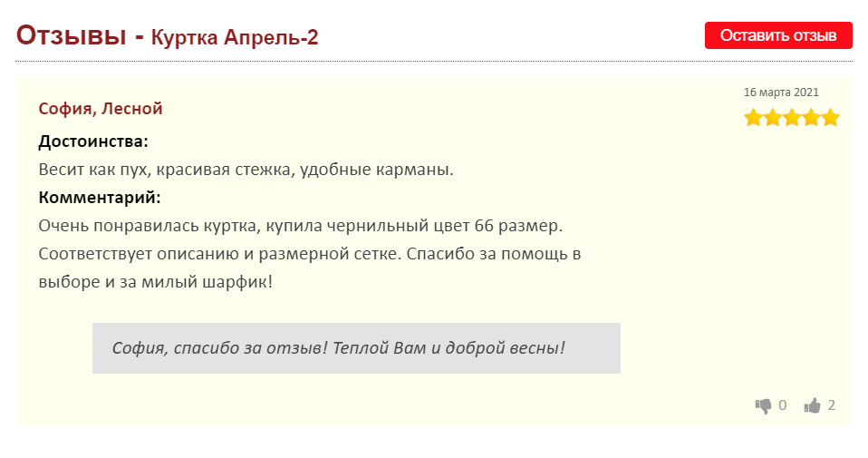Select the fifth rating star

(x=830, y=118)
